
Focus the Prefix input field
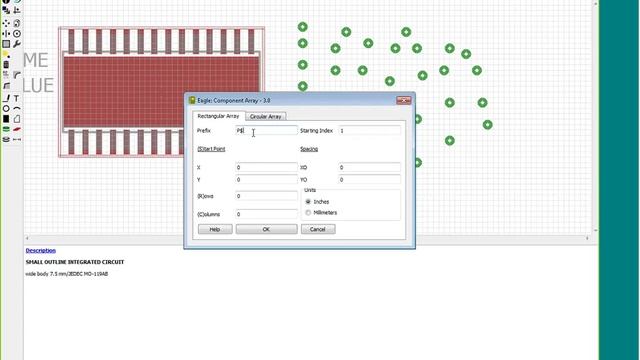[266, 131]
